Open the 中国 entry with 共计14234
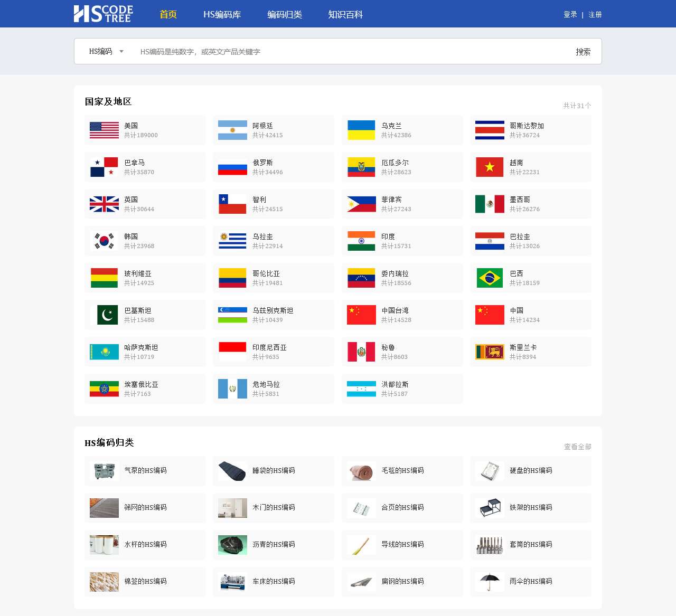 pos(531,315)
